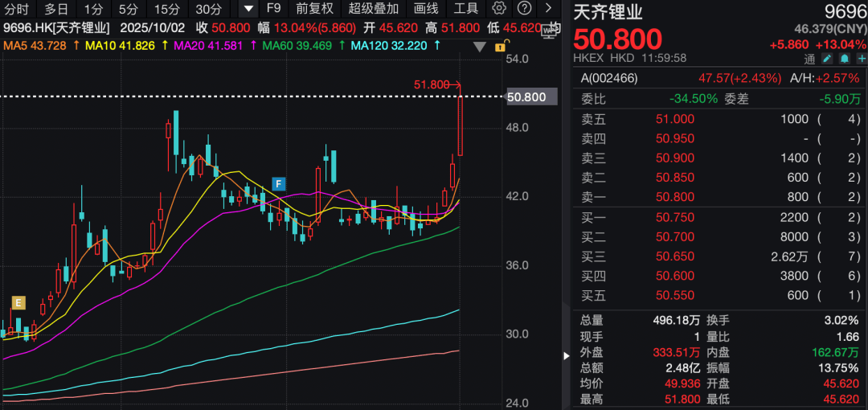Add stock to watchlist with plus icon

click(x=859, y=59)
